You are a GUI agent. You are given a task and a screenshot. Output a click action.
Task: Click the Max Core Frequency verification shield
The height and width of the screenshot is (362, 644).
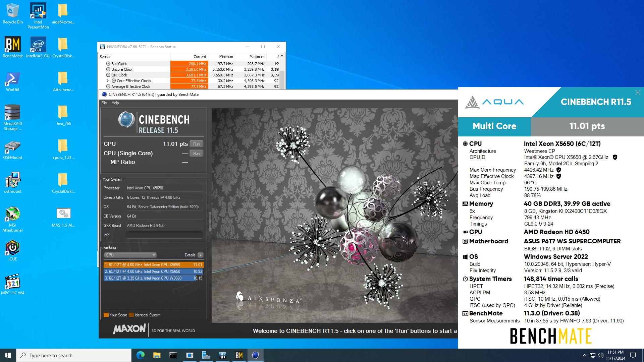[x=558, y=170]
